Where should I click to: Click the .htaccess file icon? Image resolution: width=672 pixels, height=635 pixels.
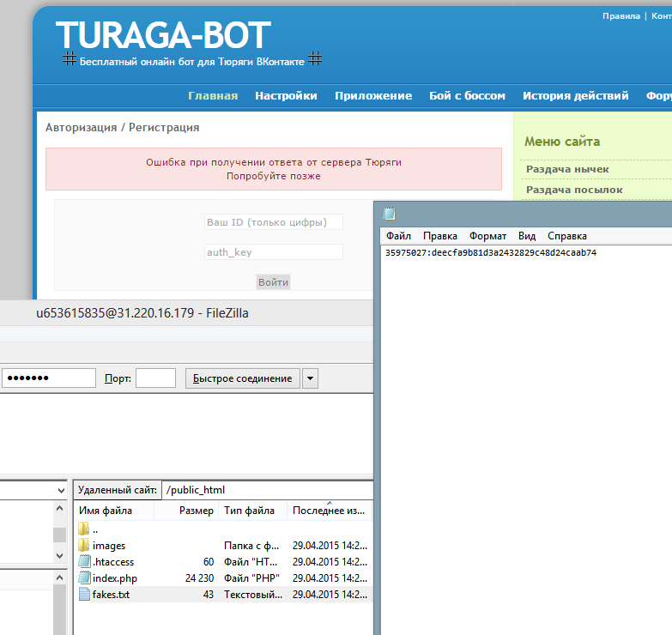pos(84,561)
